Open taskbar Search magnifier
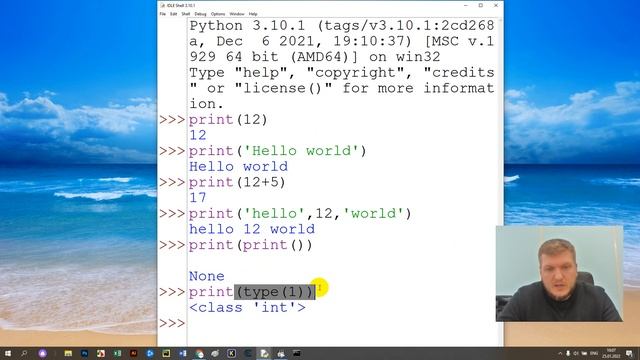This screenshot has height=360, width=640. 24,353
